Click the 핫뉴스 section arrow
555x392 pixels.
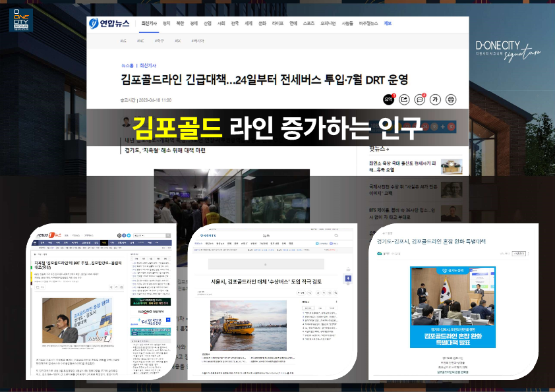click(388, 150)
